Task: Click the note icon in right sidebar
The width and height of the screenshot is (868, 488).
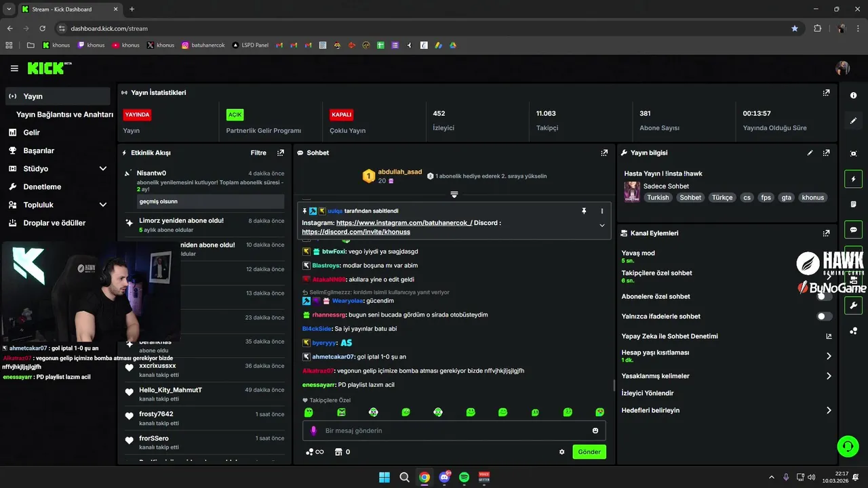Action: pos(854,204)
